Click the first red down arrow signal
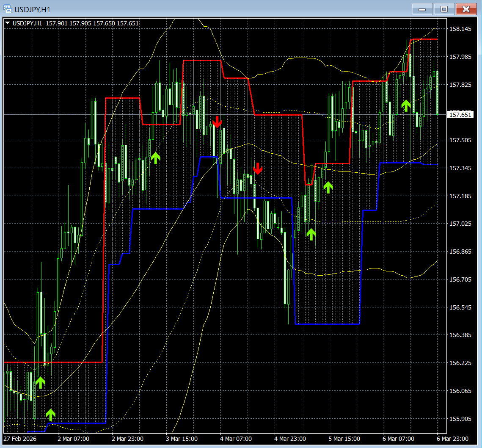 click(x=217, y=122)
